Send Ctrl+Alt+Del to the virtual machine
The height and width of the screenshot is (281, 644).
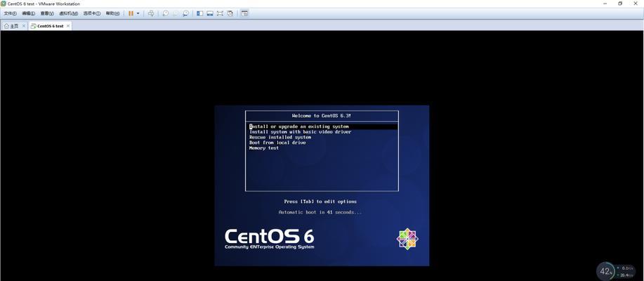click(151, 13)
